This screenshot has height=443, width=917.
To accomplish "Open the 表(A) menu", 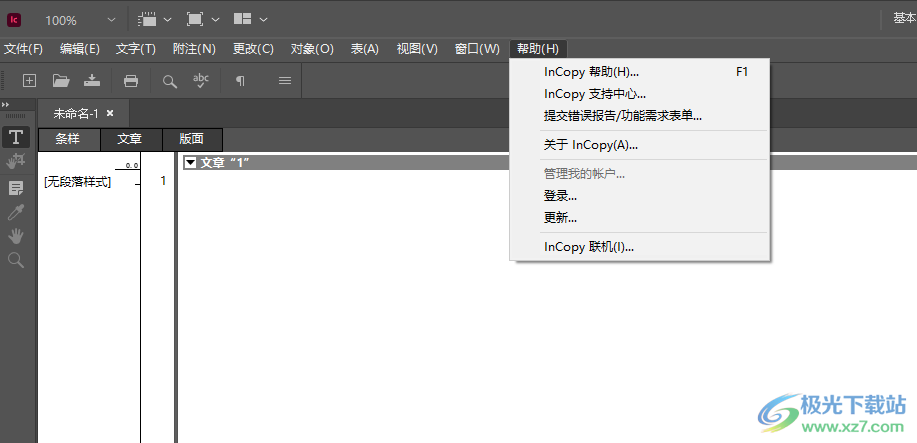I will click(365, 49).
